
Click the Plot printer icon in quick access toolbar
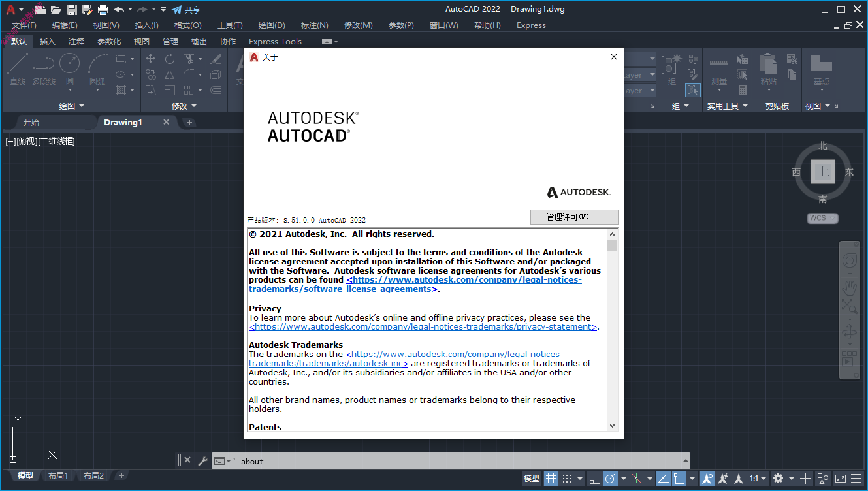pos(103,9)
